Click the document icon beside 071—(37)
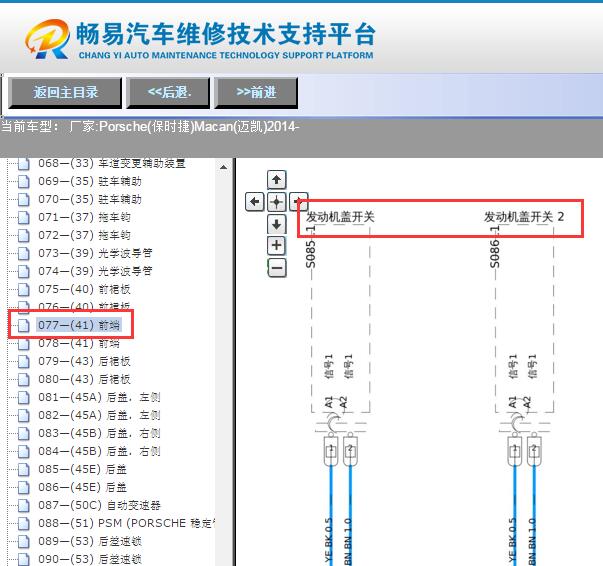The height and width of the screenshot is (566, 603). (23, 218)
